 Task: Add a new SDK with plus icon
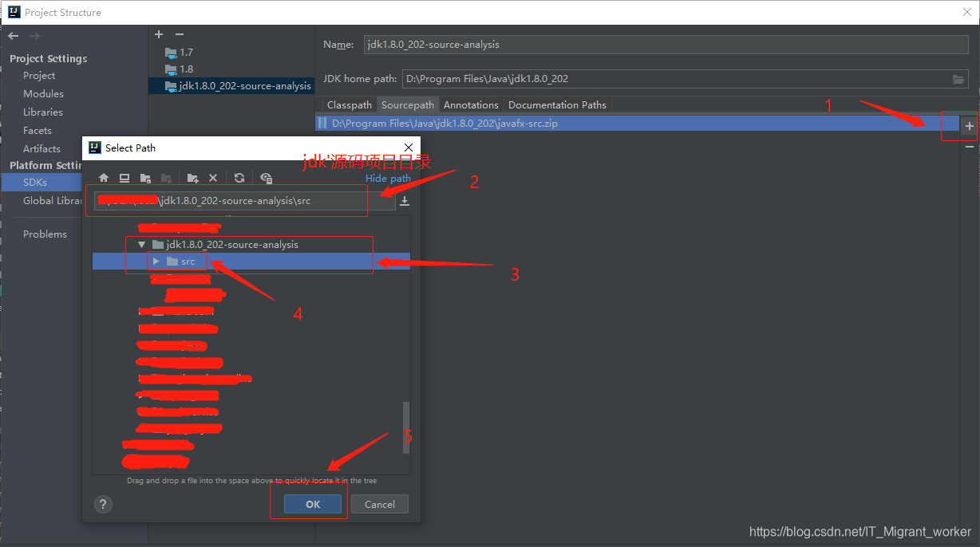click(159, 34)
